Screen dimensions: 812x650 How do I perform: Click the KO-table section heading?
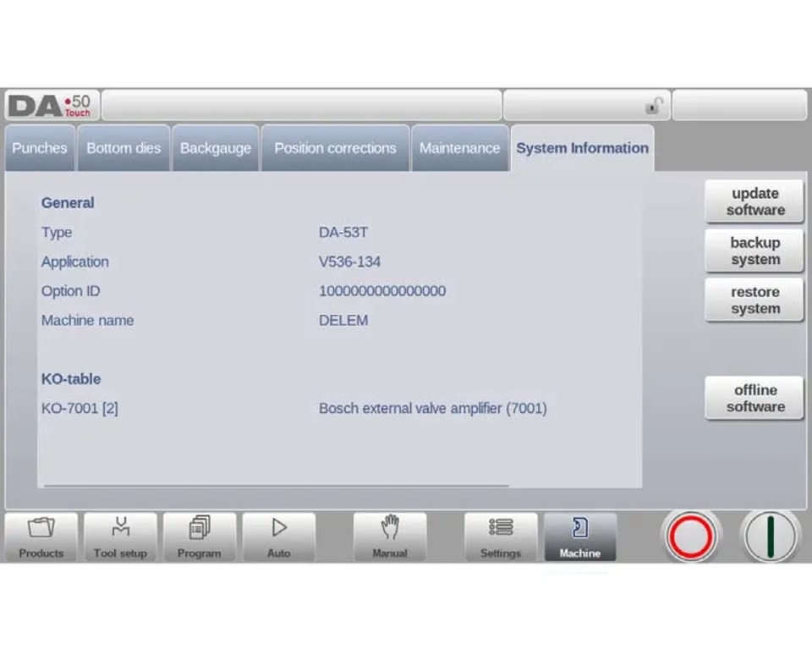click(71, 379)
